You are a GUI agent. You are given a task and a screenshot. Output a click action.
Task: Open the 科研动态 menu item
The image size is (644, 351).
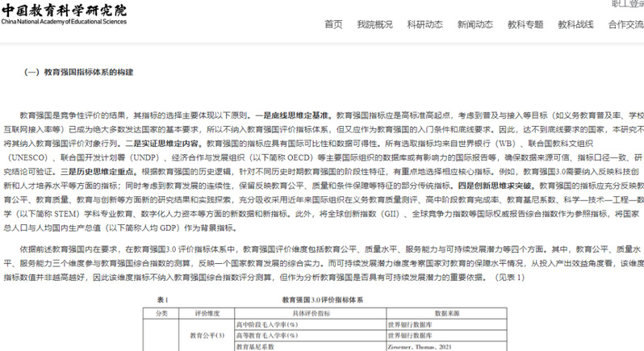point(425,25)
